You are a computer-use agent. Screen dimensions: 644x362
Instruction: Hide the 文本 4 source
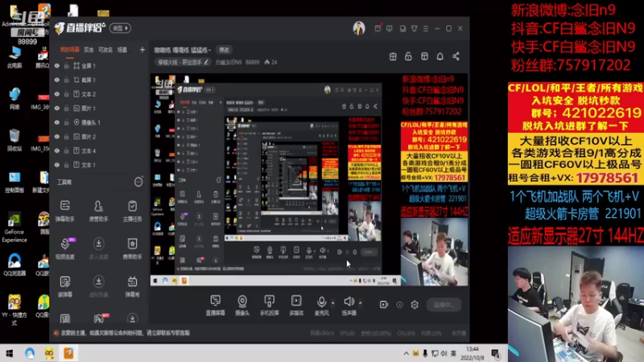(57, 150)
